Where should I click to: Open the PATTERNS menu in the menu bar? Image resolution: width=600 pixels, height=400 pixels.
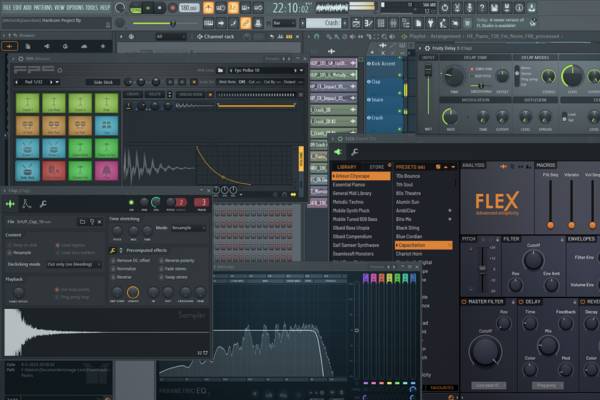tap(44, 7)
